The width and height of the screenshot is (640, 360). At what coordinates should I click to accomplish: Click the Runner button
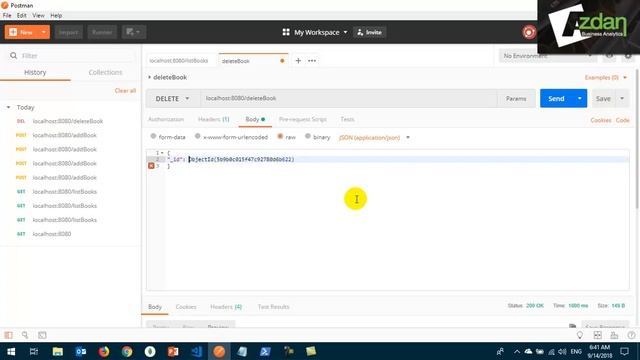(x=102, y=32)
